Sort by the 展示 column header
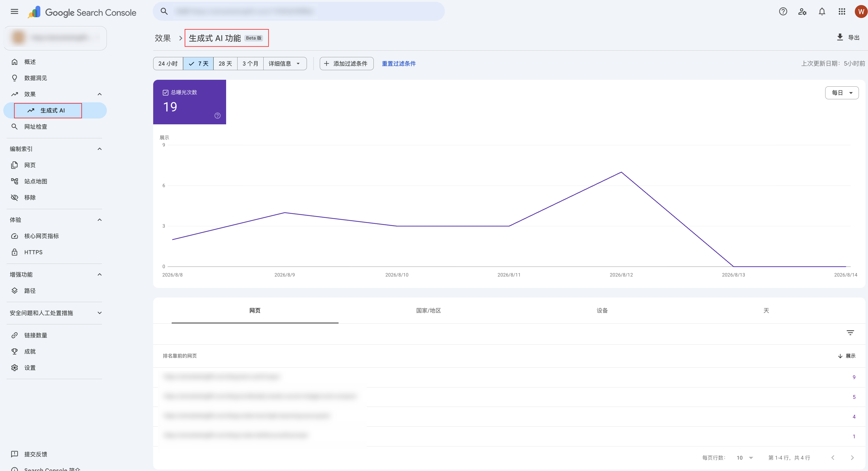The width and height of the screenshot is (868, 471). [x=846, y=356]
